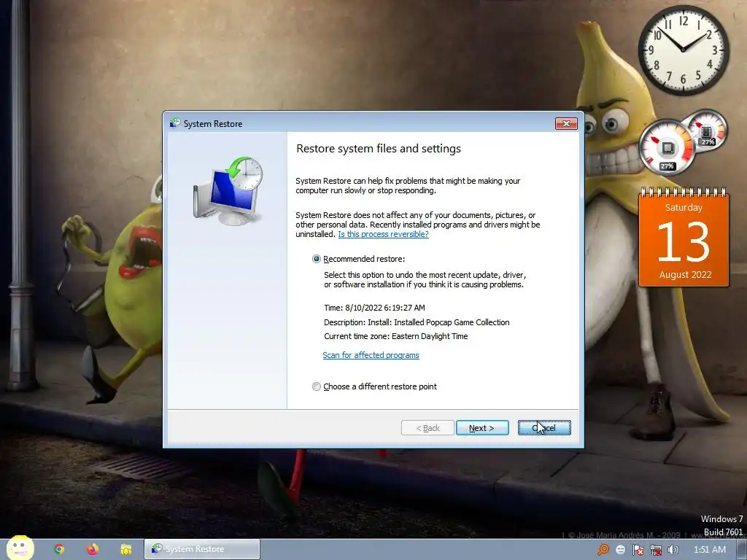The height and width of the screenshot is (560, 747).
Task: Click the Show desktop strip at taskbar edge
Action: (x=742, y=550)
